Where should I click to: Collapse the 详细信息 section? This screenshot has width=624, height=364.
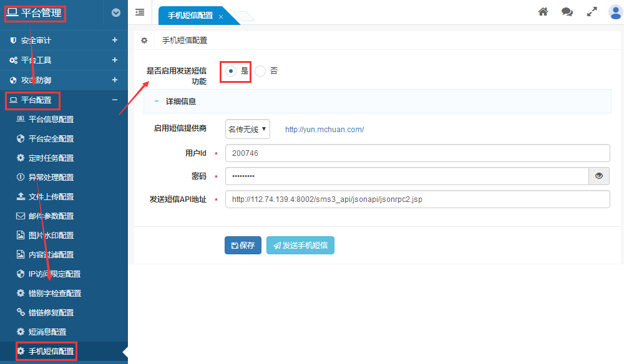pyautogui.click(x=157, y=101)
